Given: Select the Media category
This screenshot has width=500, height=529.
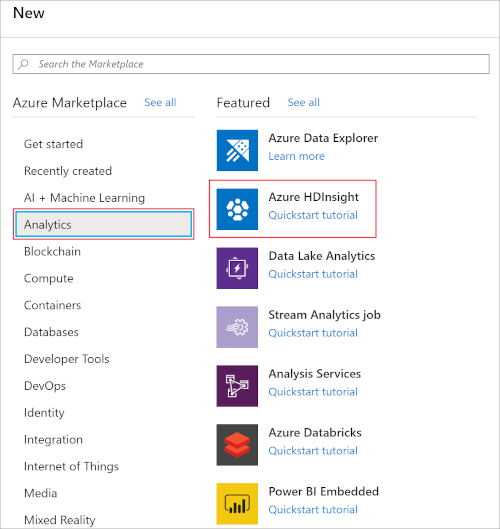Looking at the screenshot, I should click(x=40, y=493).
